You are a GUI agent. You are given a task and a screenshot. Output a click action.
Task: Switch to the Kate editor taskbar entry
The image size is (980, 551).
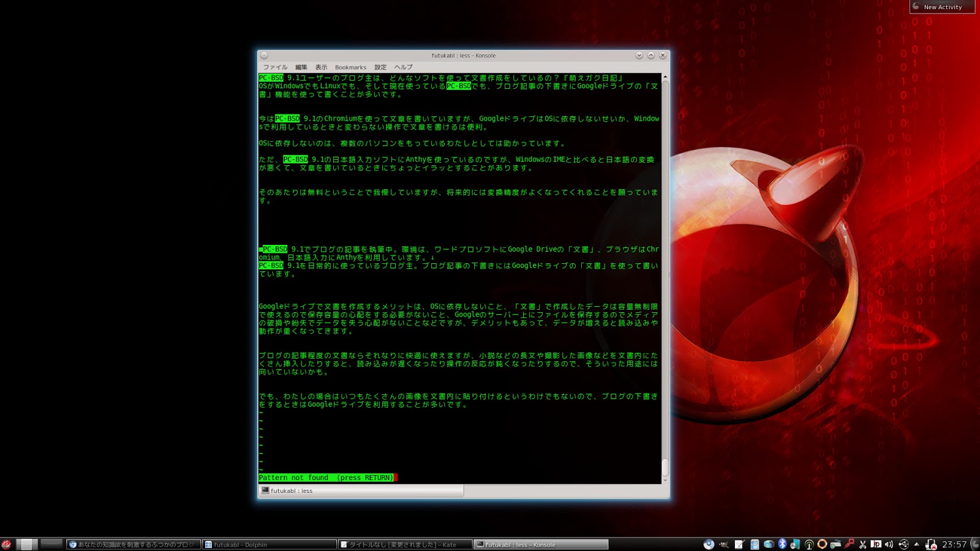coord(405,544)
